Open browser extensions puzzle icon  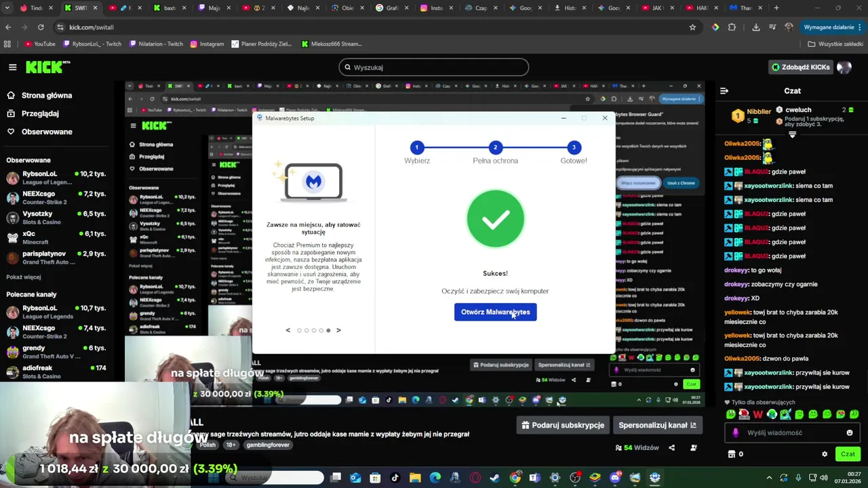tap(732, 27)
